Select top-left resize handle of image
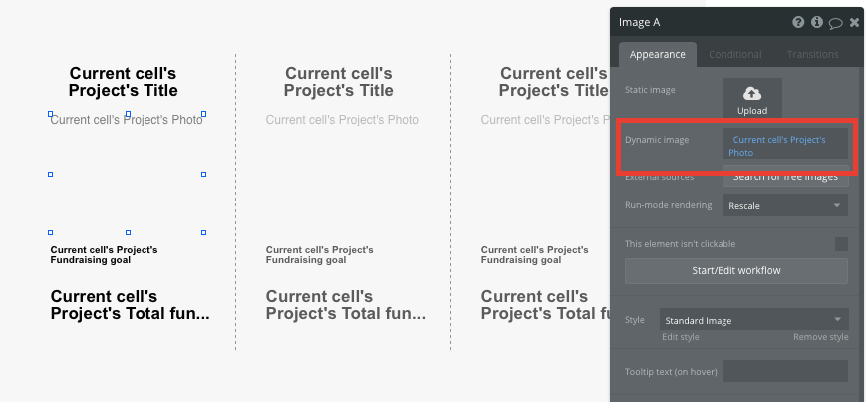Screen dimensions: 868x402 51,114
